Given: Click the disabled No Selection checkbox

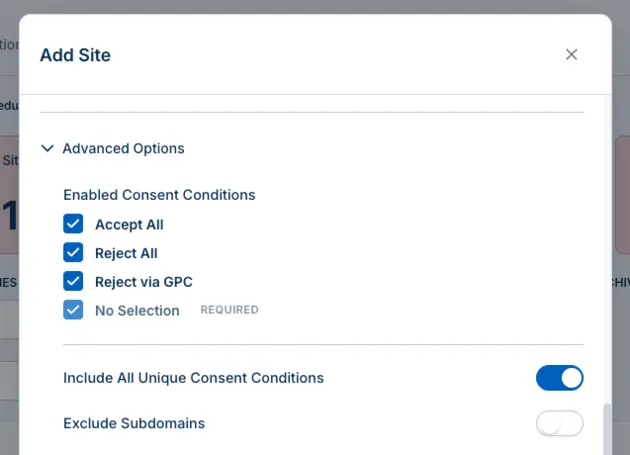Looking at the screenshot, I should [73, 310].
